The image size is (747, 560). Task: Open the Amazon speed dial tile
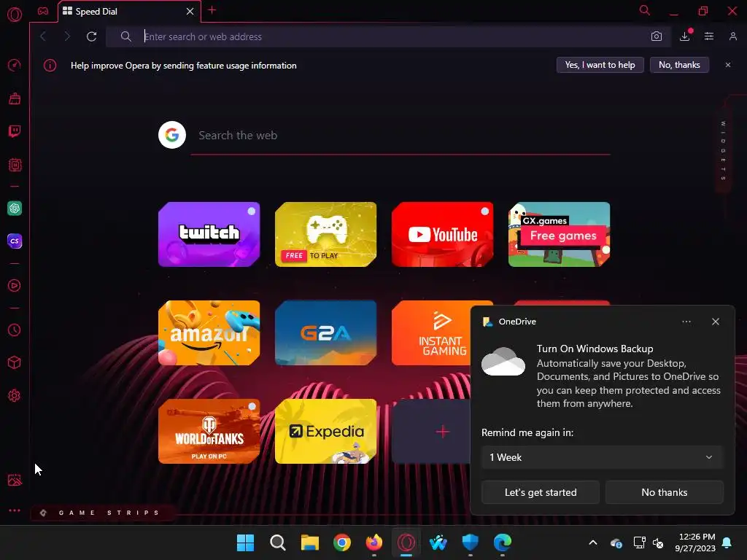click(209, 332)
